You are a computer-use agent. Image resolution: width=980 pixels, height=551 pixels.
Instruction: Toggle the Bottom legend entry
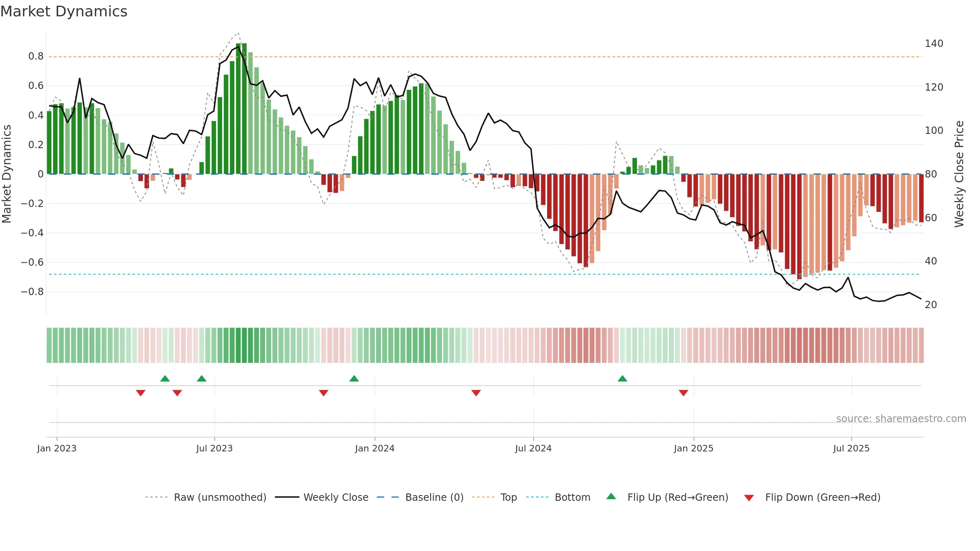[558, 497]
